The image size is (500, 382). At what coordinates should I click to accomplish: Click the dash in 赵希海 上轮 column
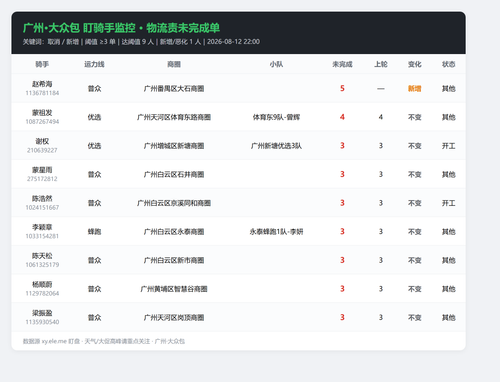[381, 89]
